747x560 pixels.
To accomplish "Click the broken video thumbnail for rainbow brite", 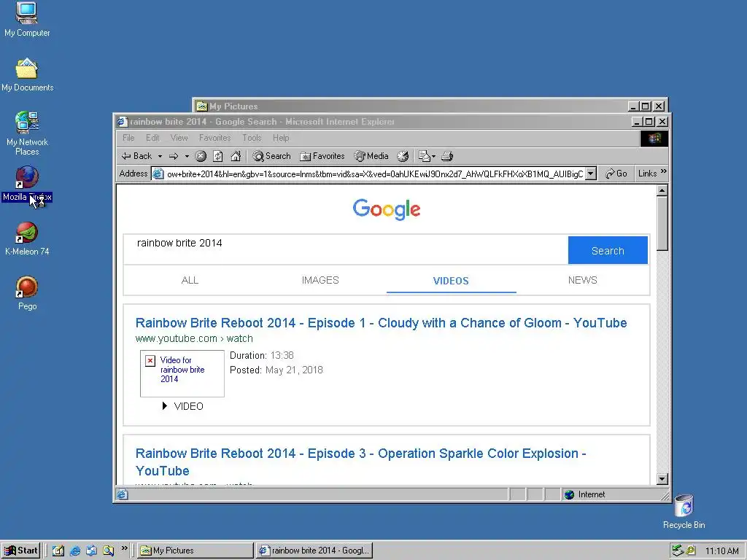I will click(x=182, y=374).
